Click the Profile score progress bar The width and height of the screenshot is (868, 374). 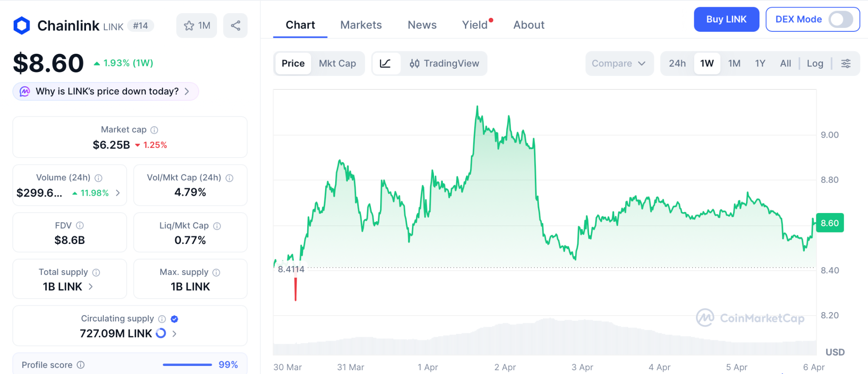click(x=187, y=365)
